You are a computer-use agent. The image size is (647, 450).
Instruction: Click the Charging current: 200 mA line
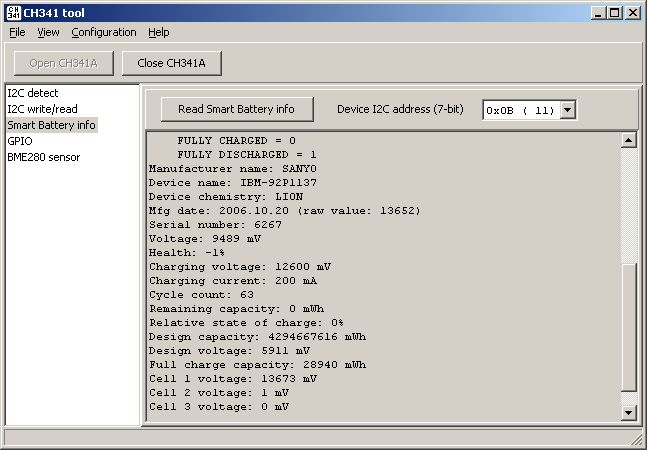233,281
